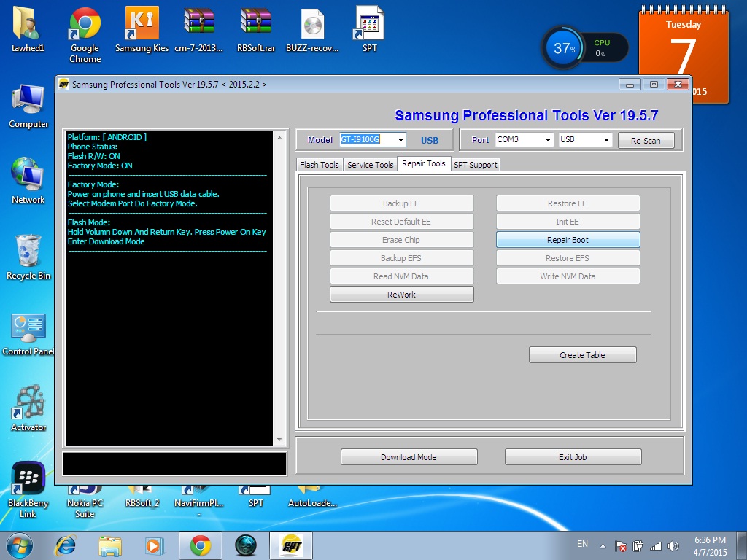Viewport: 747px width, 560px height.
Task: Select the cm-7-2013 archive file icon
Action: (x=198, y=28)
